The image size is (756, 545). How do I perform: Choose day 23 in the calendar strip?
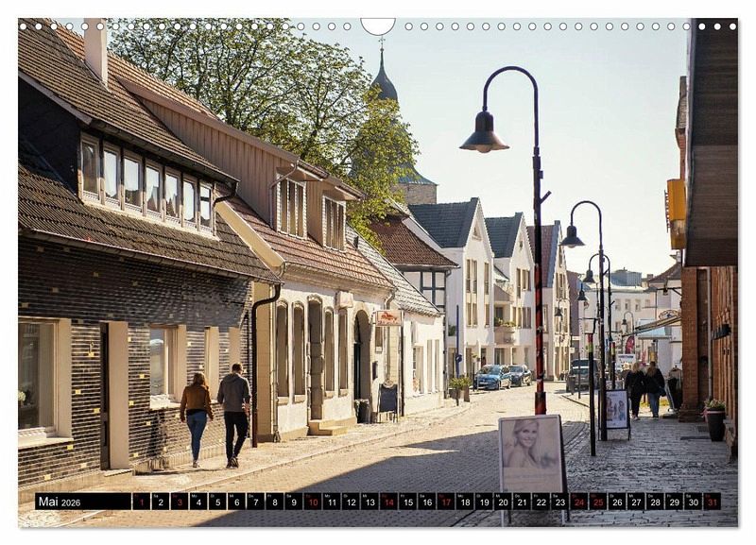[560, 502]
